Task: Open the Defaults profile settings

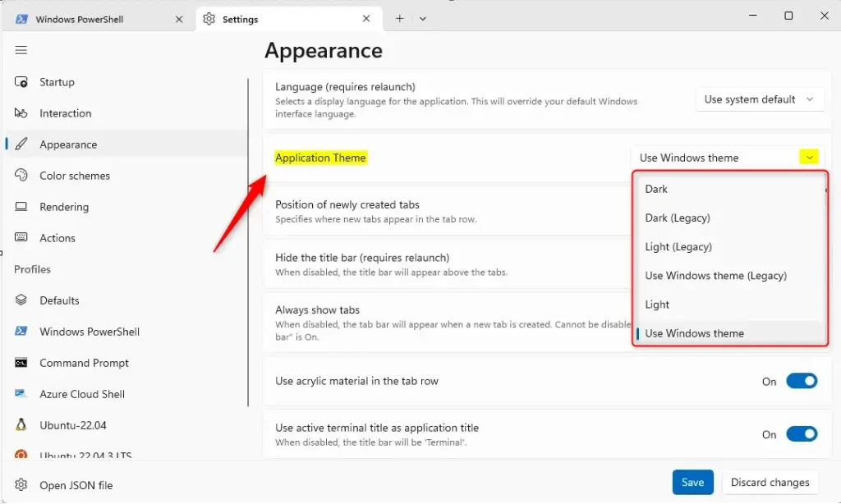Action: coord(126,300)
